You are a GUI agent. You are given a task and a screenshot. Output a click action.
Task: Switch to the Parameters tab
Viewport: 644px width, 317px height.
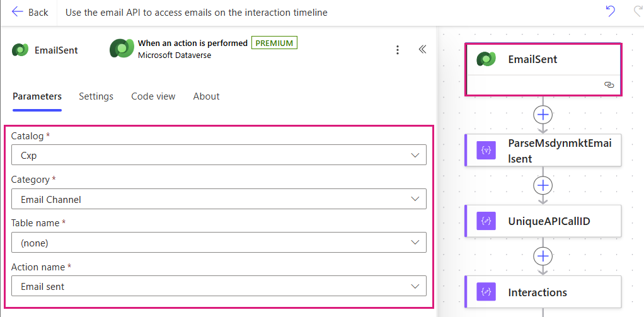point(37,96)
